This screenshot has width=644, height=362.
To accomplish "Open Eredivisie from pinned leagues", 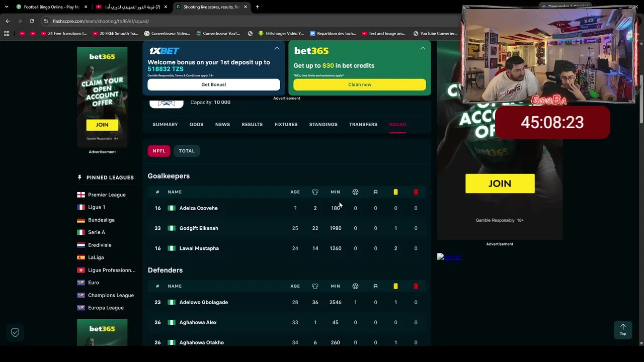I will (100, 245).
